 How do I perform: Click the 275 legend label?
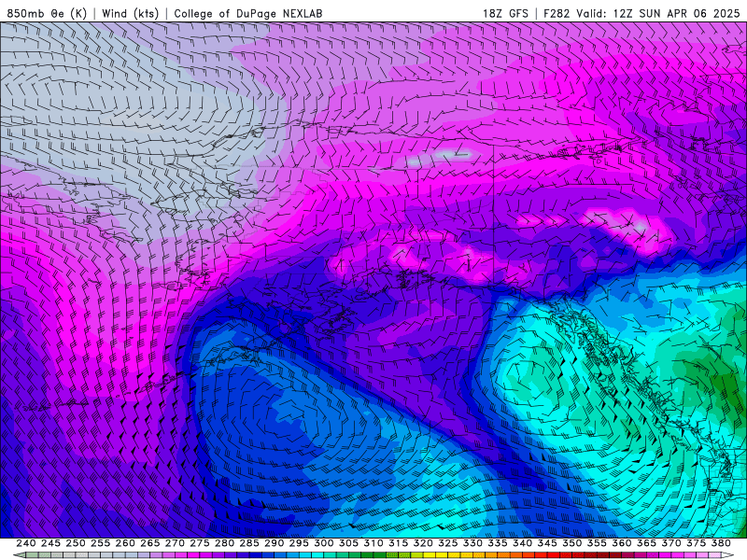coord(199,543)
